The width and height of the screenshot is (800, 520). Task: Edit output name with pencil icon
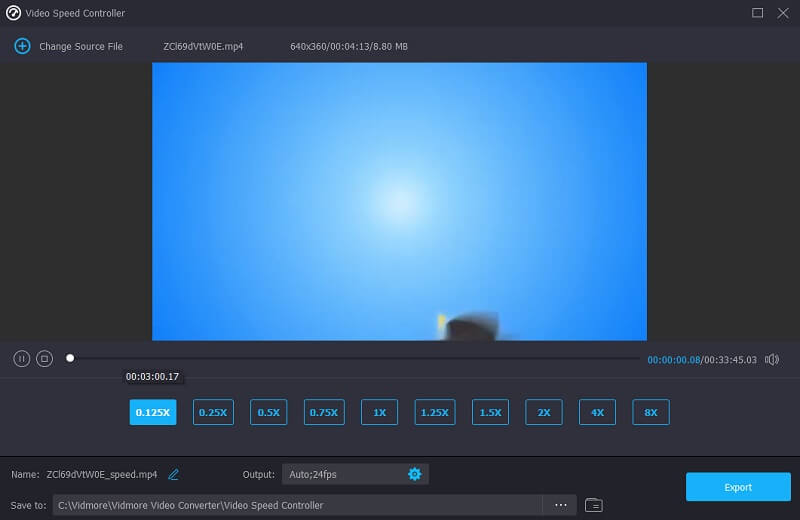tap(174, 474)
